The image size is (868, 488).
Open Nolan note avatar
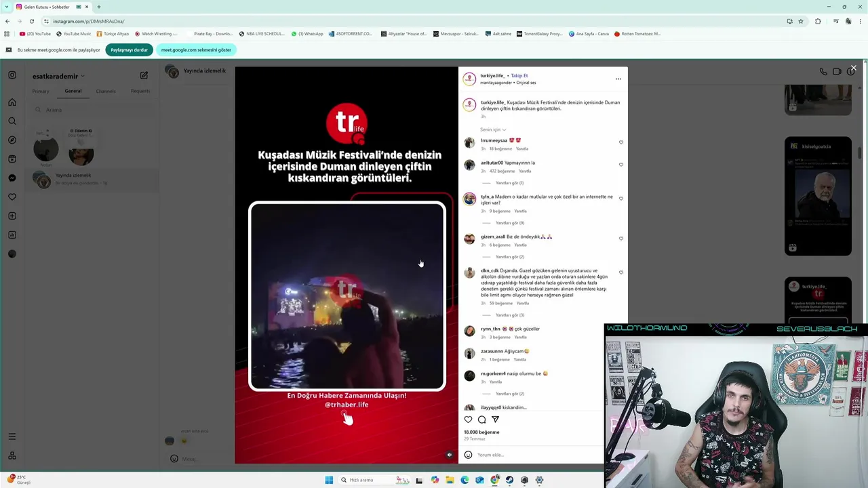[46, 148]
